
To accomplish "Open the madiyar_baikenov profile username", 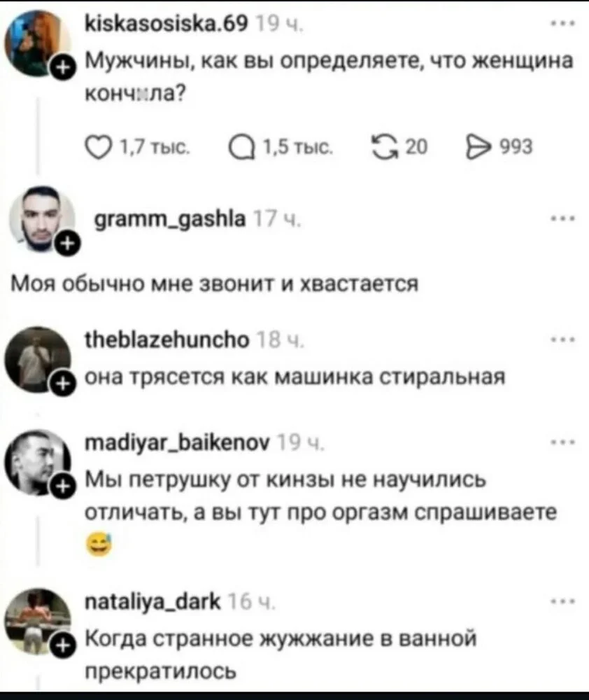I will coord(177,444).
